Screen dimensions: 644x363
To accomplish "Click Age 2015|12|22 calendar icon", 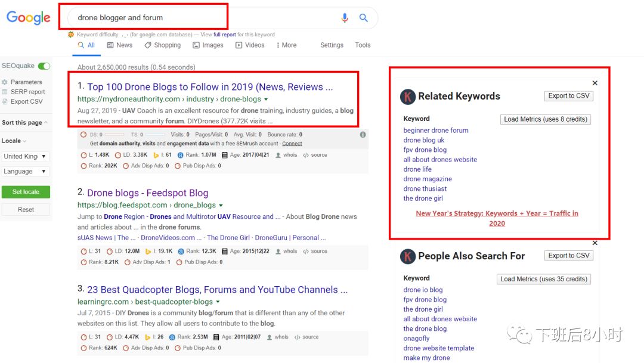I will [x=225, y=252].
